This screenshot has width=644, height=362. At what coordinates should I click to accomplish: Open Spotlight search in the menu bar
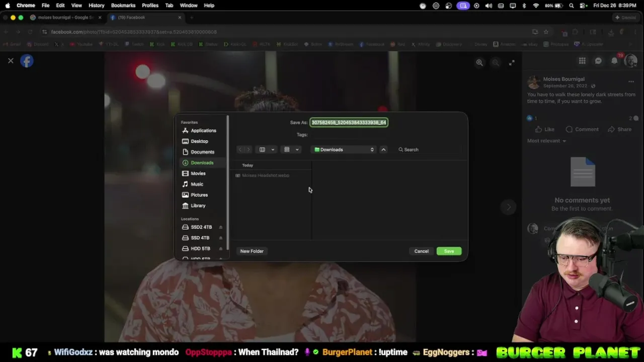[572, 6]
